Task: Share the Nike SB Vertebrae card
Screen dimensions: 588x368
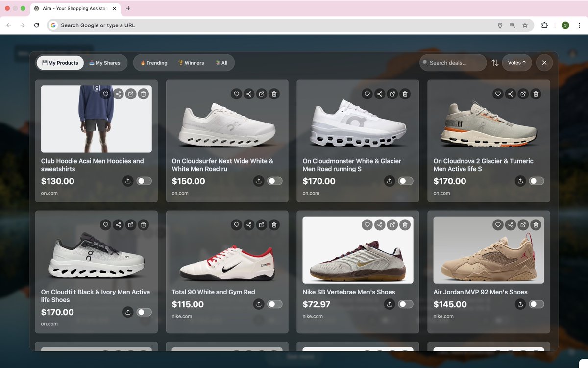Action: (380, 224)
